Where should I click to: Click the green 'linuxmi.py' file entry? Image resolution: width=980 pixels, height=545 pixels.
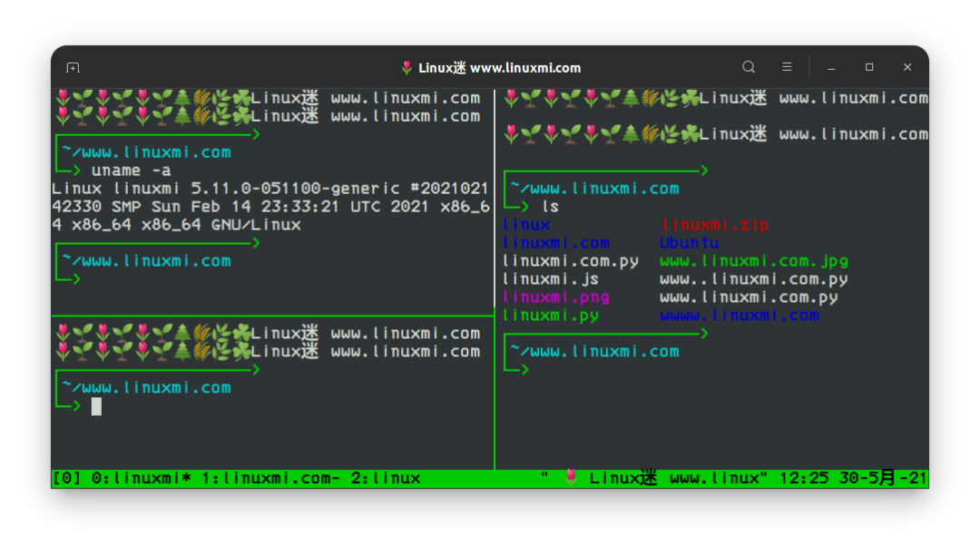[551, 316]
